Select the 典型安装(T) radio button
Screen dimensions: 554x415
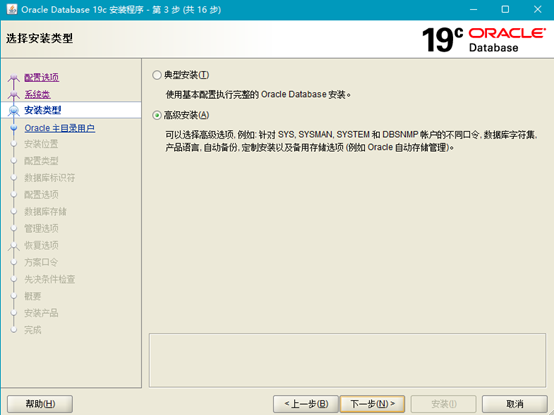[x=157, y=75]
